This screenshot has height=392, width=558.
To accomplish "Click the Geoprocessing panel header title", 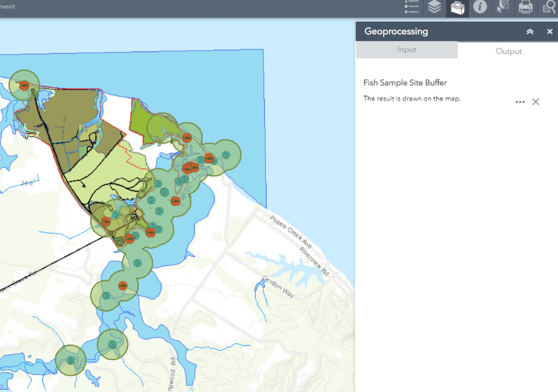I will pyautogui.click(x=396, y=32).
